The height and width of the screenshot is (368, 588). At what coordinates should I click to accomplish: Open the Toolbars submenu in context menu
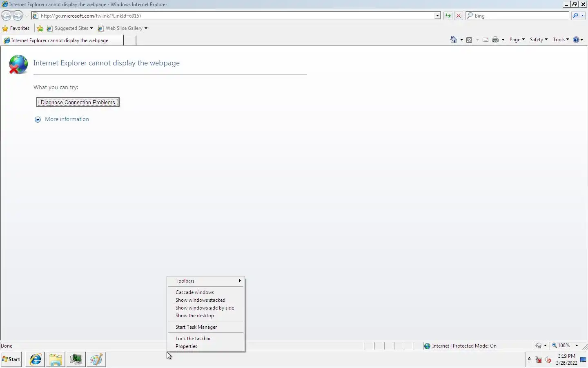(x=206, y=281)
